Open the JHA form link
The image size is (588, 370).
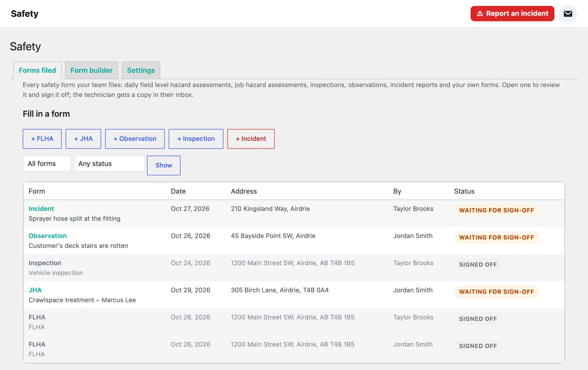[x=35, y=290]
